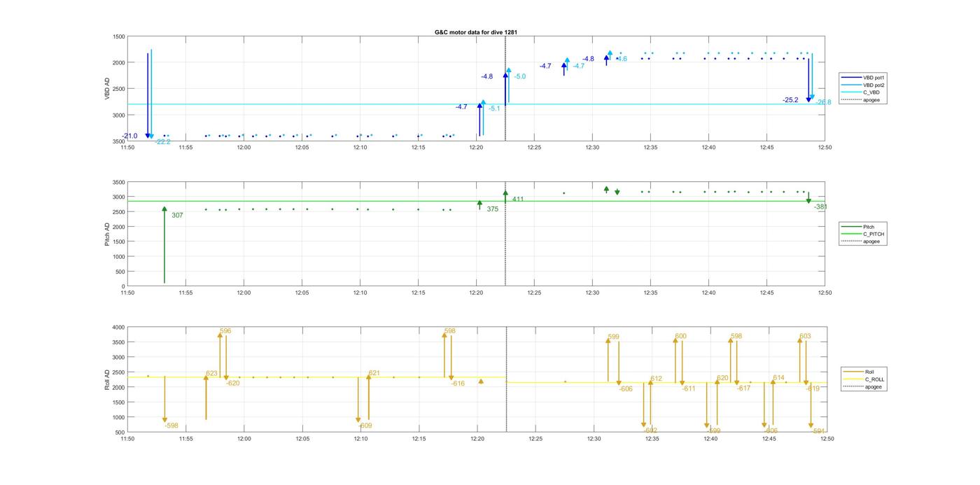Click the '596' roll data label

pyautogui.click(x=225, y=331)
